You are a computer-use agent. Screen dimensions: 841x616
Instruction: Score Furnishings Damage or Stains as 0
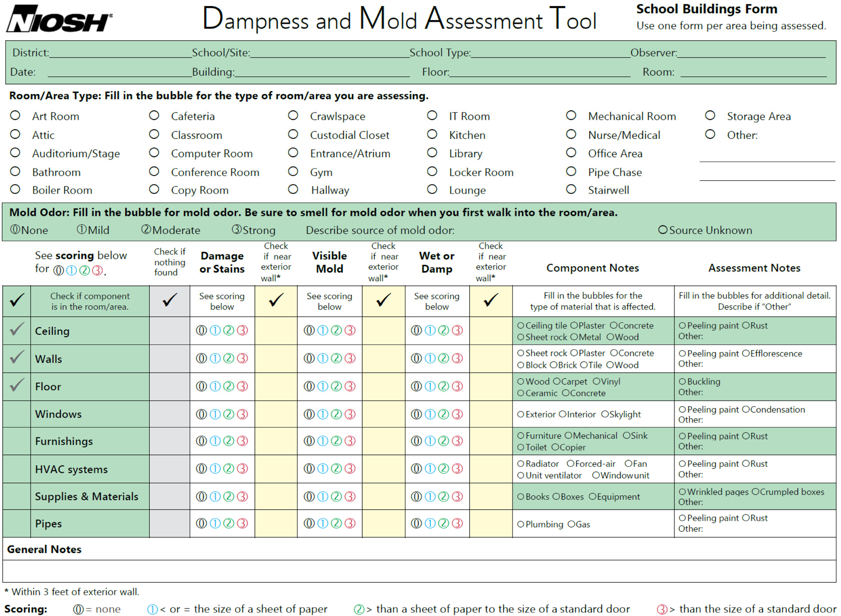[201, 441]
